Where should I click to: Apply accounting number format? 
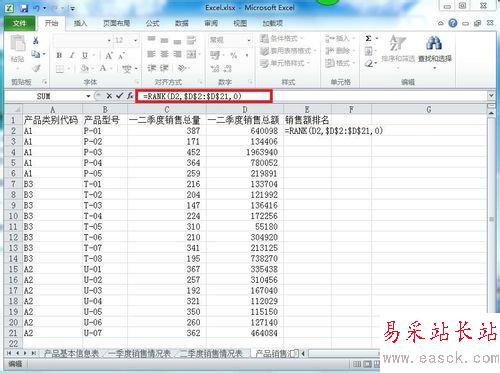(x=215, y=55)
